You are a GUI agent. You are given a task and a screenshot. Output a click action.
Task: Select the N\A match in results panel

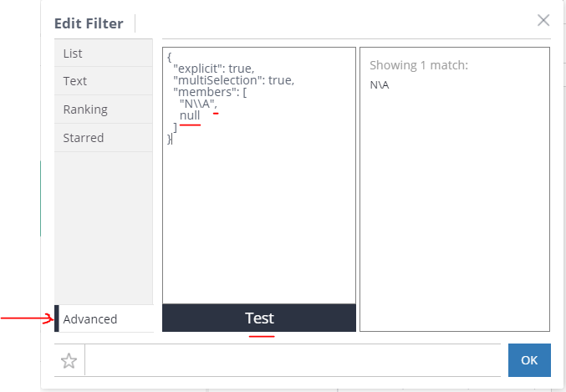point(380,85)
